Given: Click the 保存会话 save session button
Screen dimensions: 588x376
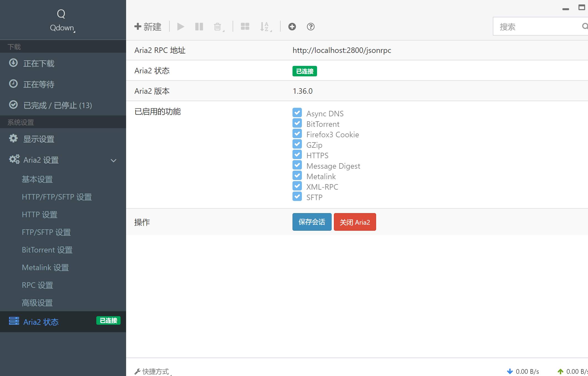Looking at the screenshot, I should click(312, 222).
